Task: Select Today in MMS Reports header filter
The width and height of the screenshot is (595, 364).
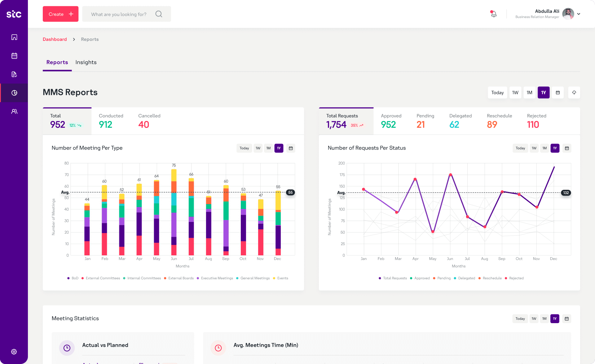Action: pyautogui.click(x=497, y=93)
